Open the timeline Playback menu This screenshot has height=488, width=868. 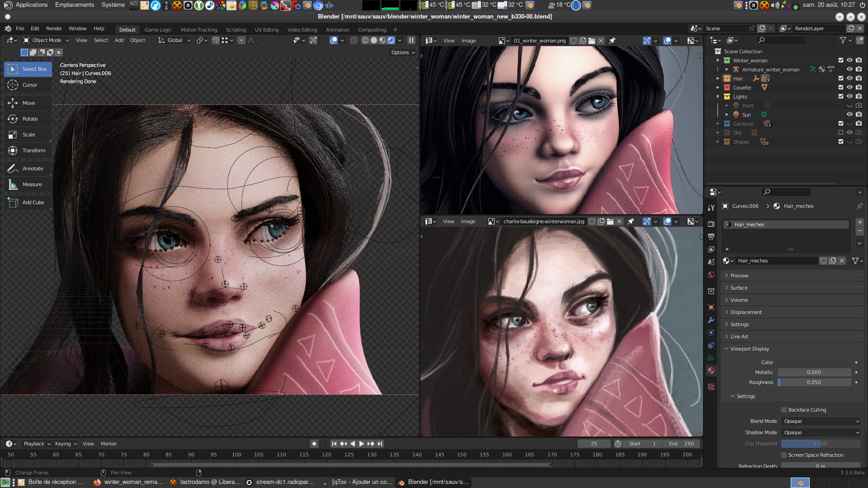click(37, 444)
